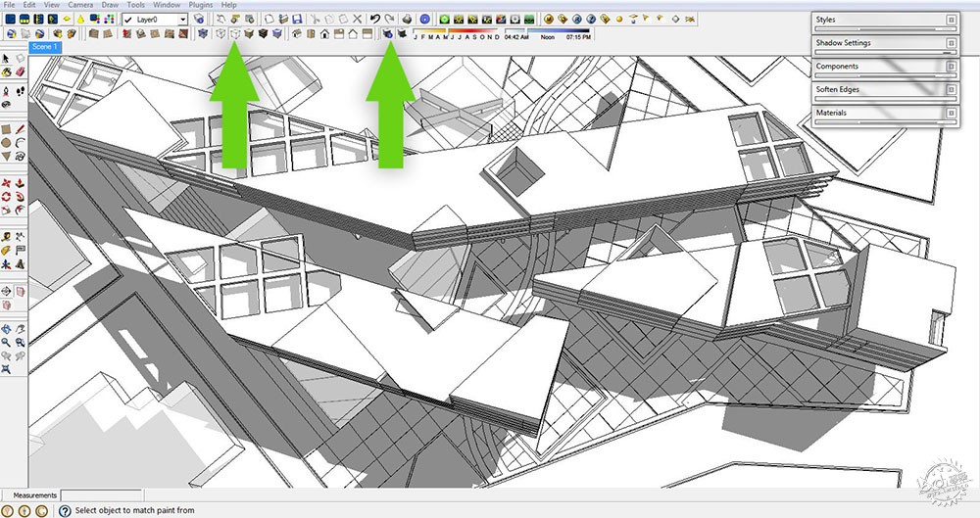Select the Text label tool
The height and width of the screenshot is (518, 980).
20,251
